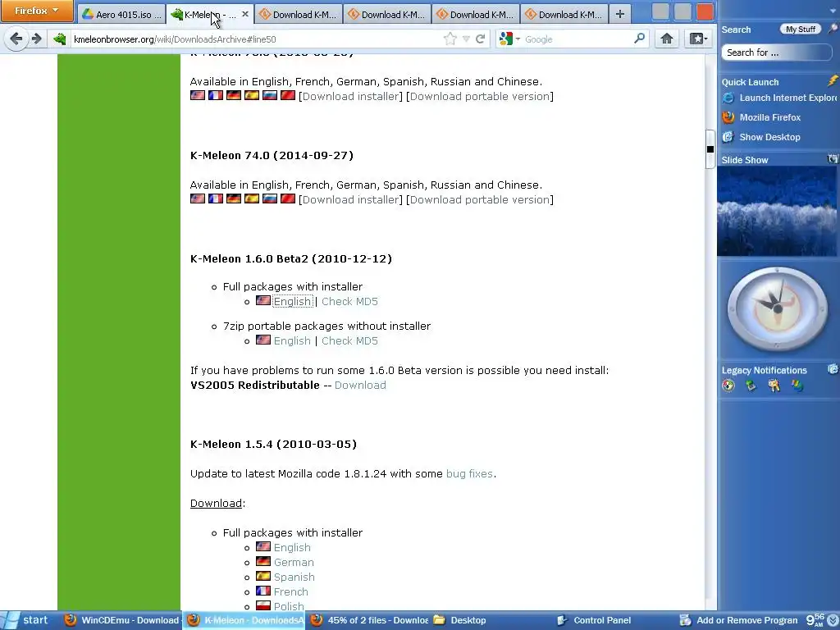This screenshot has width=840, height=630.
Task: Click the analog clock widget
Action: pyautogui.click(x=778, y=309)
